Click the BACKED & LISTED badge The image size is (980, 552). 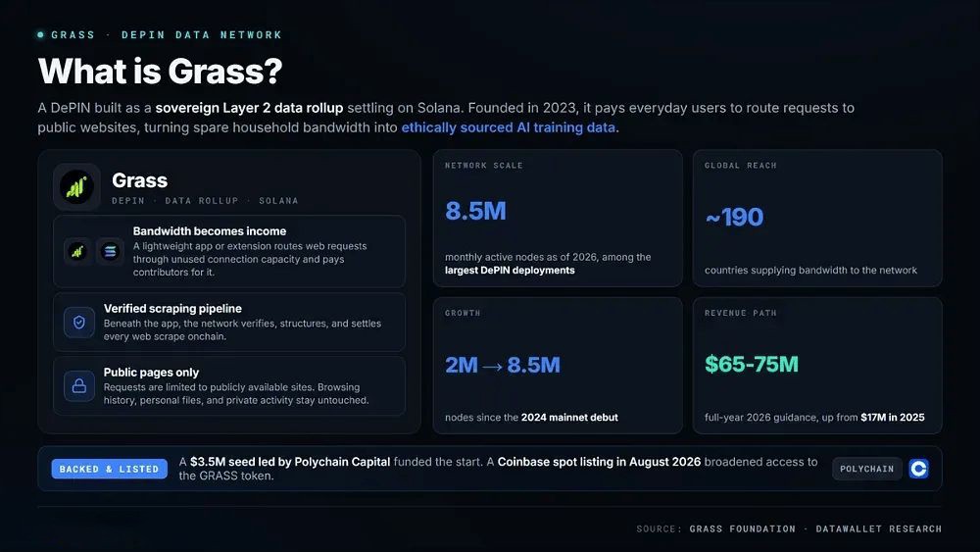coord(110,469)
